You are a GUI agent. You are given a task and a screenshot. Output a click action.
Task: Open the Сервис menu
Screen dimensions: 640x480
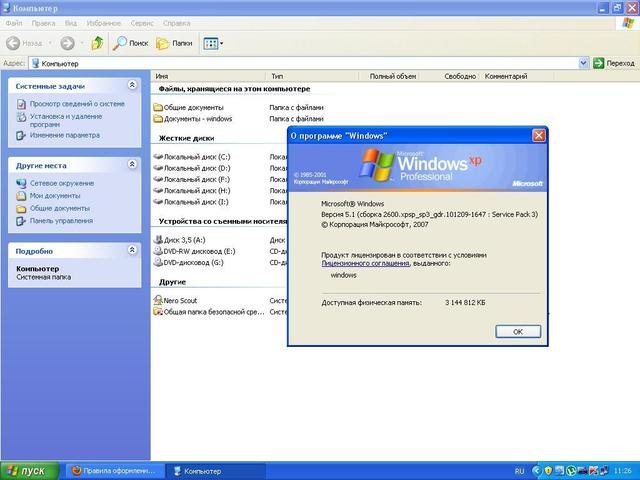click(x=142, y=21)
